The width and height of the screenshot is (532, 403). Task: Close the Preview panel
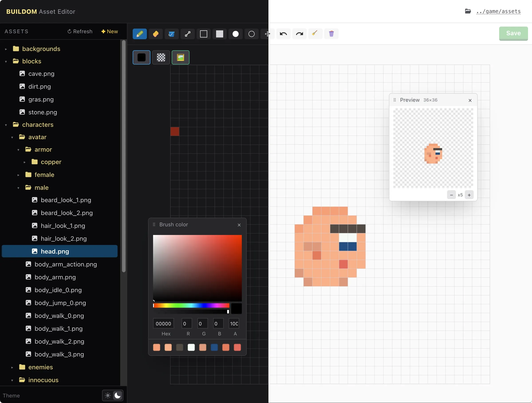pyautogui.click(x=470, y=100)
